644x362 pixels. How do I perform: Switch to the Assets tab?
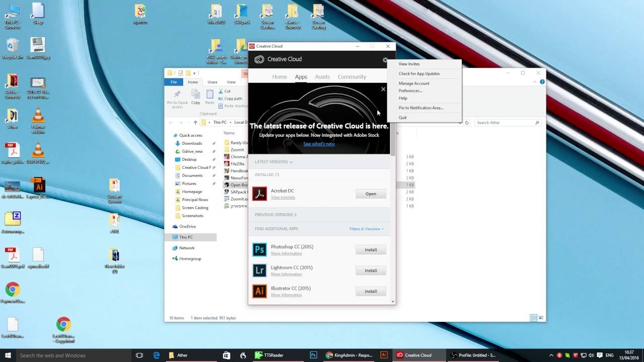(x=323, y=77)
